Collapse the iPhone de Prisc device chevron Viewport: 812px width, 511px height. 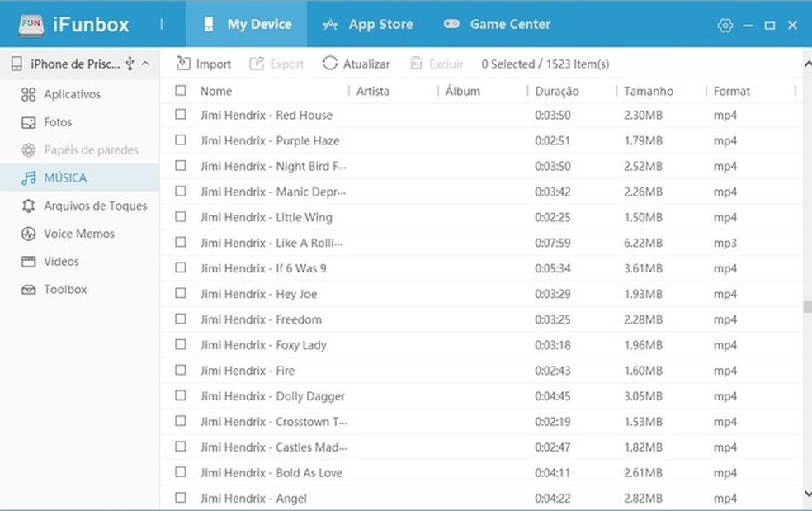point(145,64)
